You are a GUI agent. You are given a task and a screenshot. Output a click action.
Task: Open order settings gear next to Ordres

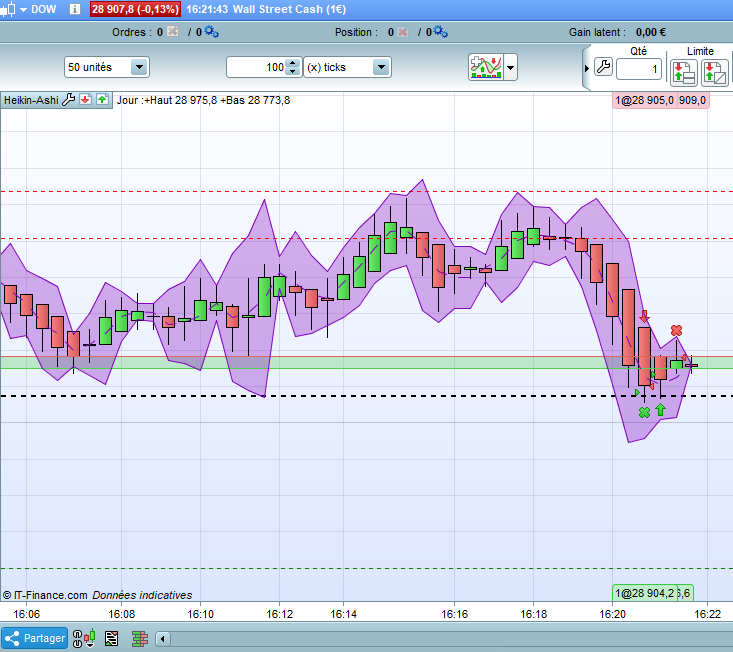coord(212,32)
